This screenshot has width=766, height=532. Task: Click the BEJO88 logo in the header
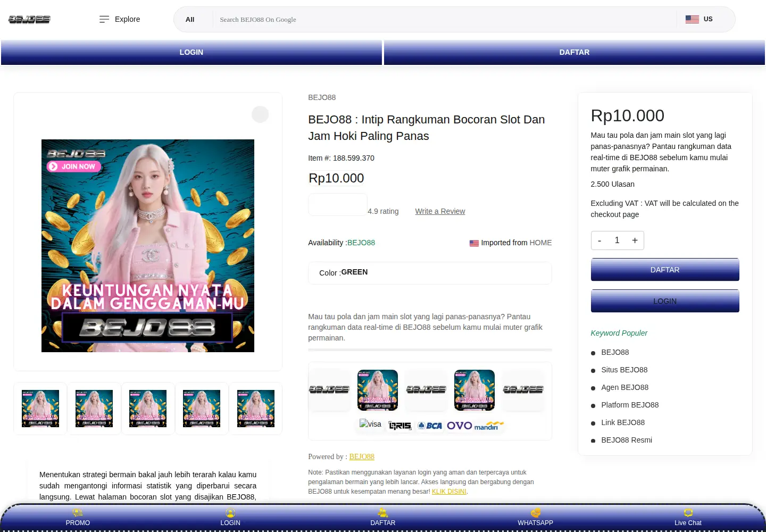tap(29, 20)
